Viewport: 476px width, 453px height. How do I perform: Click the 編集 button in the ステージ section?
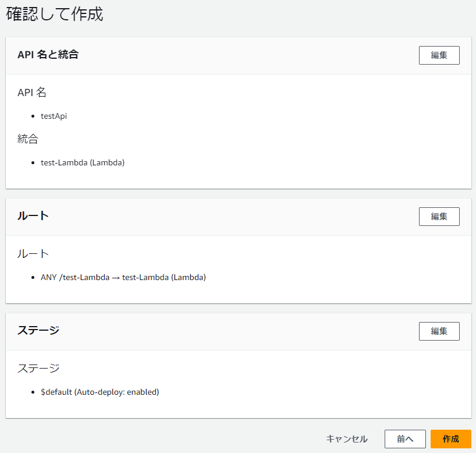[439, 331]
